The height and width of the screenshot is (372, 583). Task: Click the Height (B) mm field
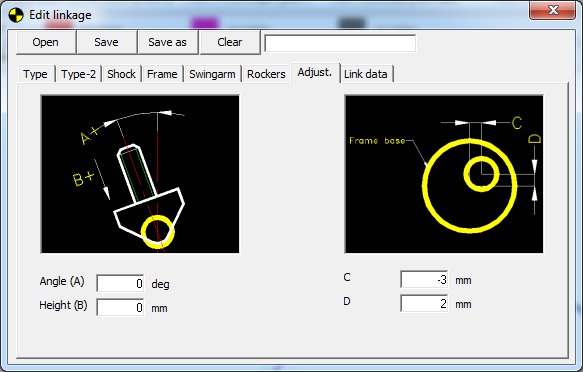click(x=120, y=307)
